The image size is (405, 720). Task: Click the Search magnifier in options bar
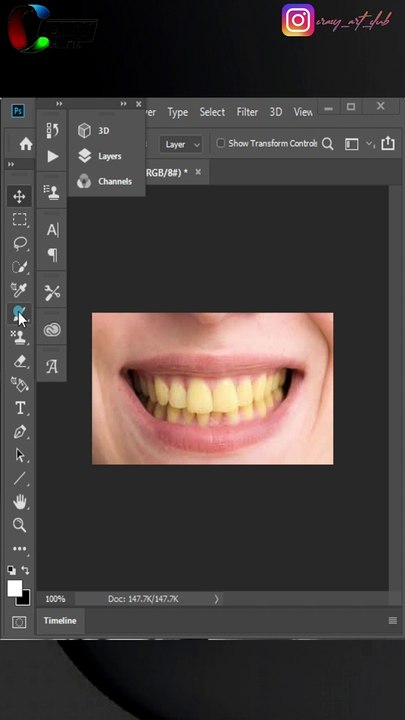pyautogui.click(x=327, y=144)
